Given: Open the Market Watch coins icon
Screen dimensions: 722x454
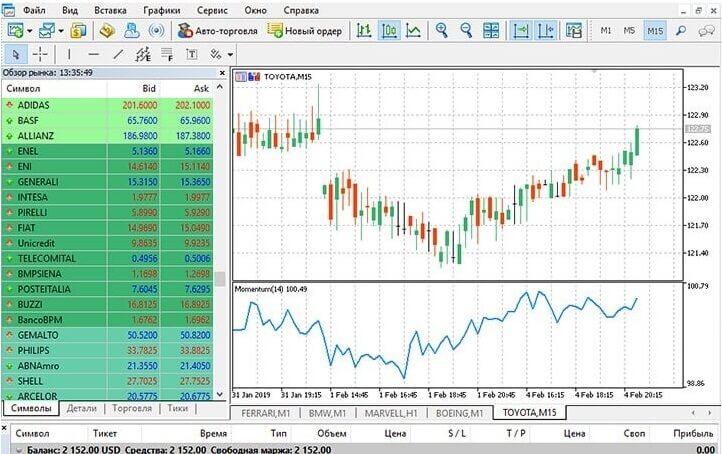Looking at the screenshot, I should tap(78, 31).
